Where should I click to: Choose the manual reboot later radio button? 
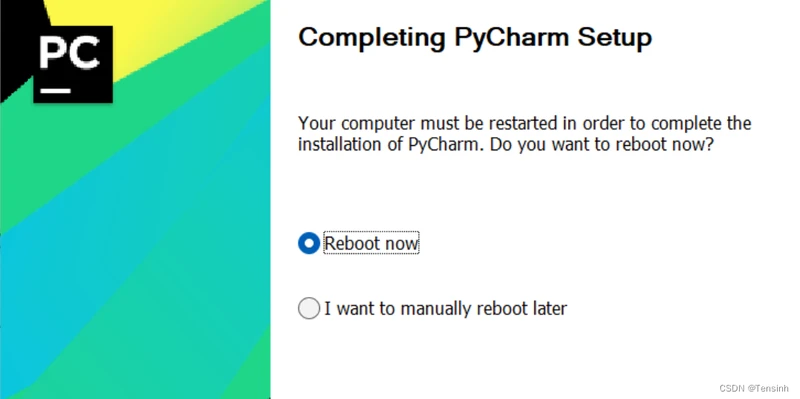pyautogui.click(x=309, y=309)
